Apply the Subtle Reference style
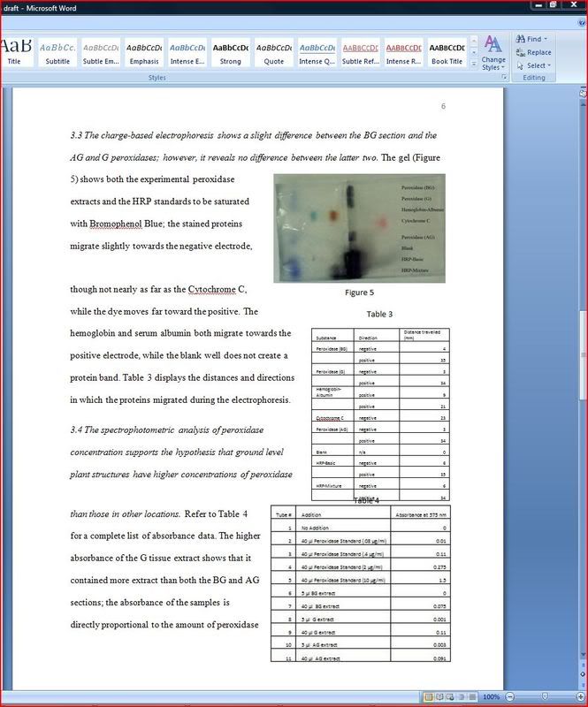This screenshot has height=707, width=588. 361,52
